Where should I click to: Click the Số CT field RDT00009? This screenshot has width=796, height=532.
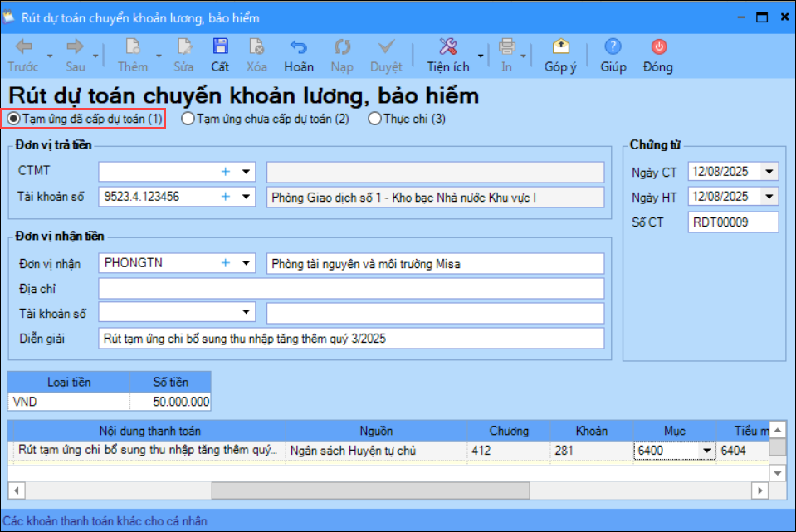733,222
